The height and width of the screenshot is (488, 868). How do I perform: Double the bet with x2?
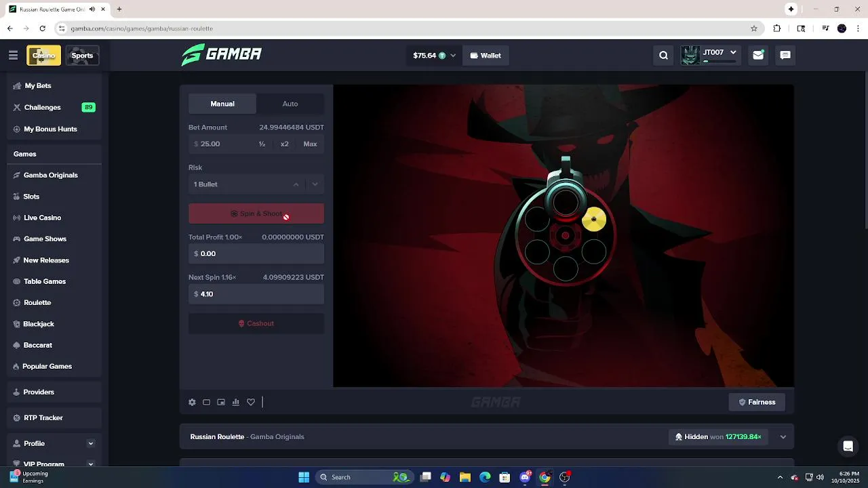(x=285, y=144)
